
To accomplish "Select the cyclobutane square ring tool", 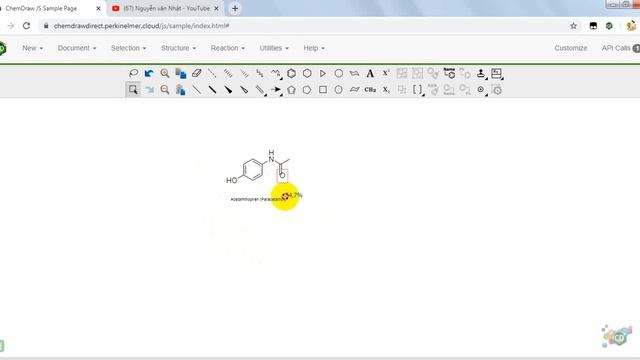I will [323, 90].
